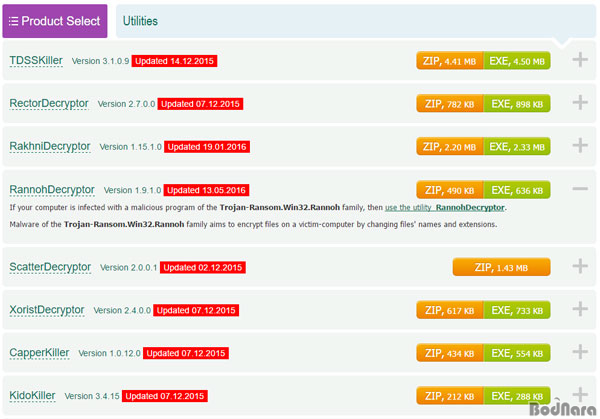Expand the CapperKiller row details

tap(580, 352)
